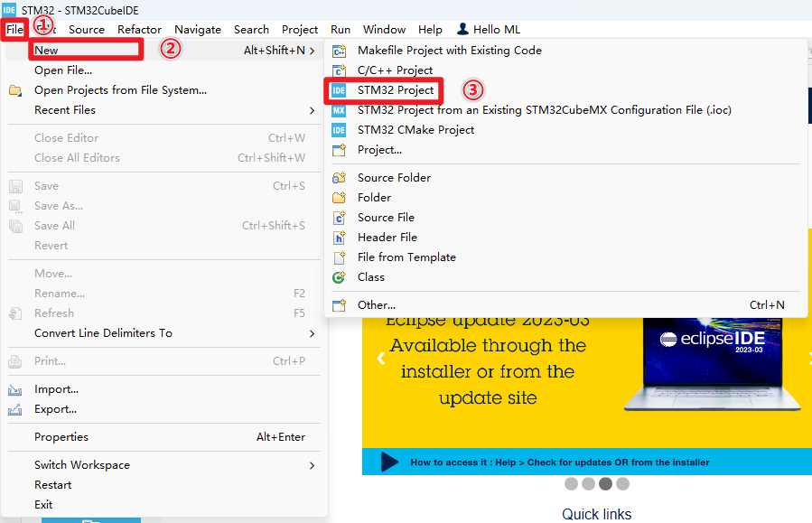Click the user silhouette icon beside Hello ML
This screenshot has height=523, width=812.
[x=463, y=29]
